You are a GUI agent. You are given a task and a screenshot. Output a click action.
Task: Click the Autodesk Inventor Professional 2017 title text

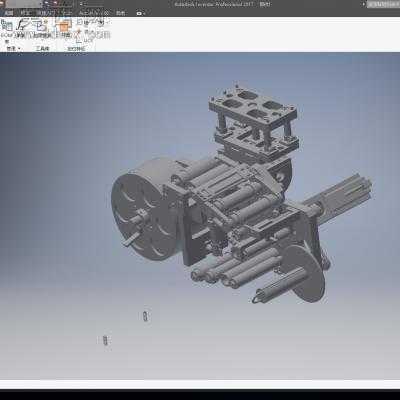click(x=214, y=4)
